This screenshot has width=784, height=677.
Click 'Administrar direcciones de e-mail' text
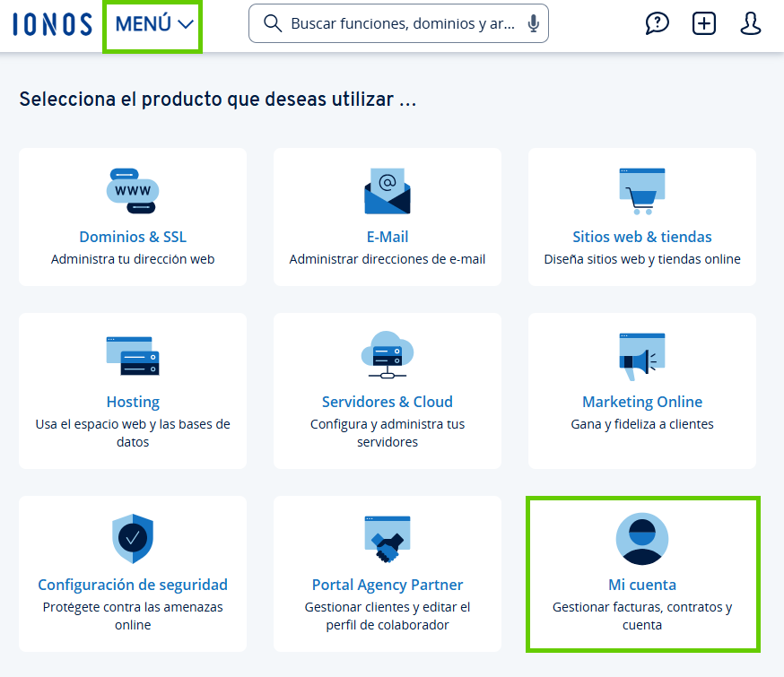pyautogui.click(x=388, y=259)
